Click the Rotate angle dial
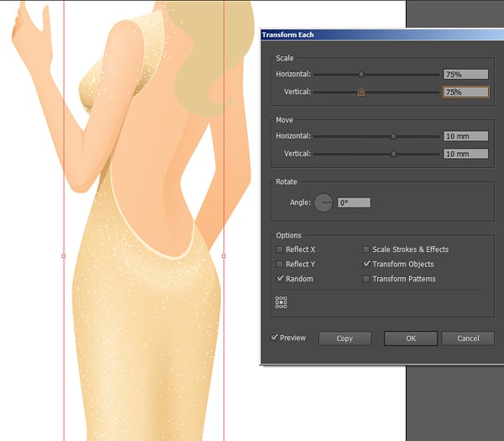The width and height of the screenshot is (504, 441). coord(323,202)
